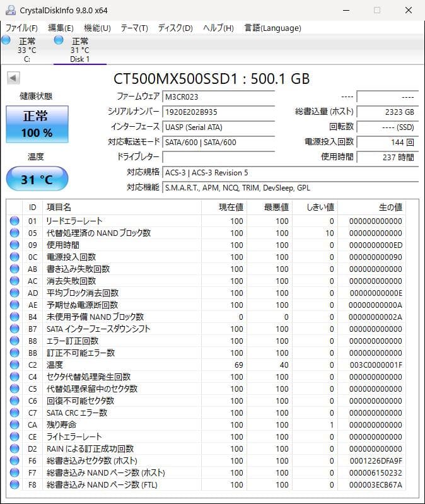The width and height of the screenshot is (425, 504).
Task: Click status orb for ID 09 使用時間 row
Action: point(15,245)
